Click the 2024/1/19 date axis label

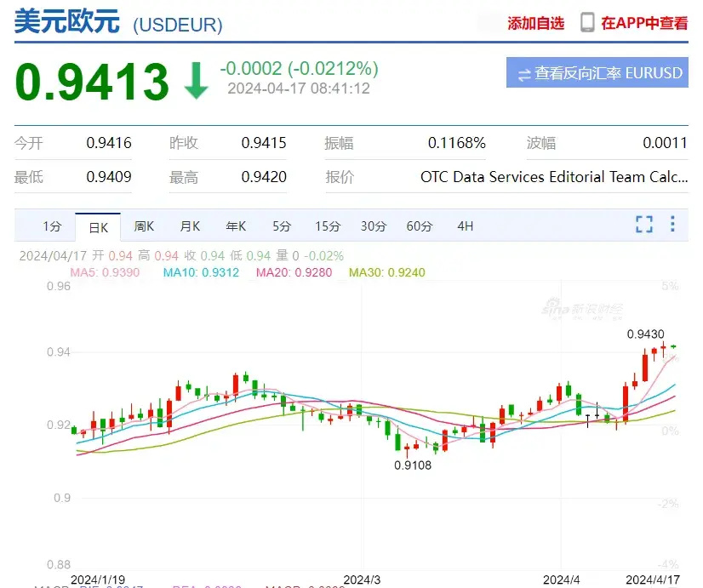(98, 579)
